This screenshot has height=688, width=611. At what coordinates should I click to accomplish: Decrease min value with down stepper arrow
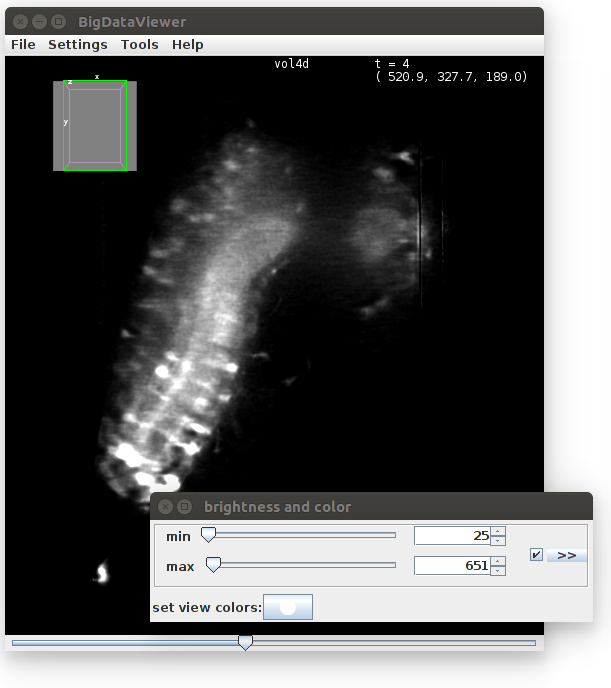click(498, 541)
